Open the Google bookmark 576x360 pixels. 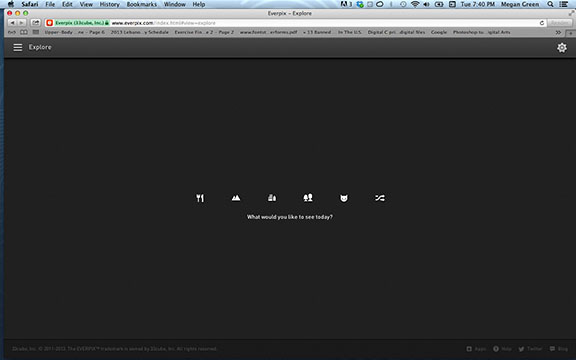point(439,32)
